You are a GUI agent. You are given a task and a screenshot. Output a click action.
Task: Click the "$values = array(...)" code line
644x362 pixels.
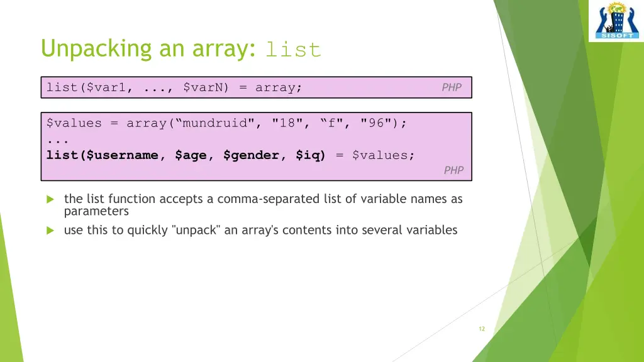[226, 123]
